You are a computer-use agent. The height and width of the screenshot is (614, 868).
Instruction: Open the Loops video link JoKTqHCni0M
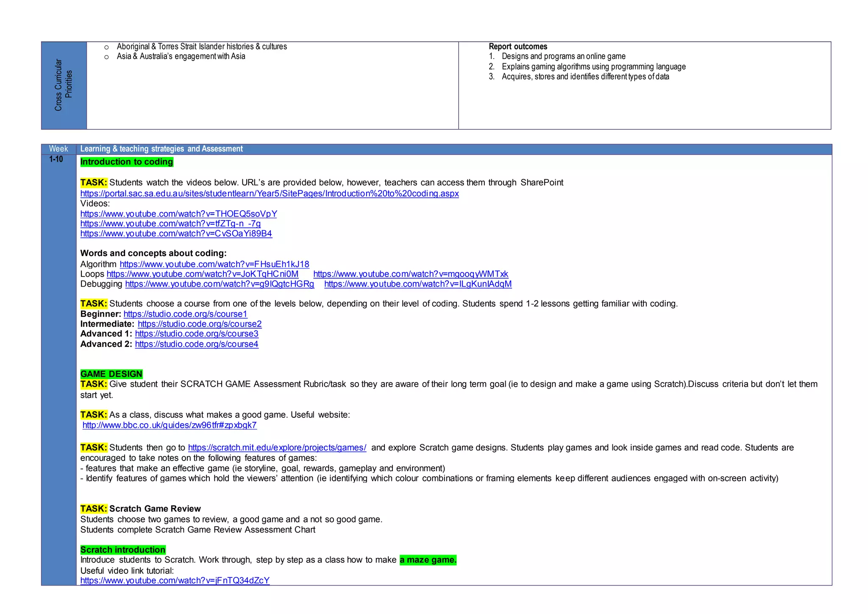coord(203,274)
